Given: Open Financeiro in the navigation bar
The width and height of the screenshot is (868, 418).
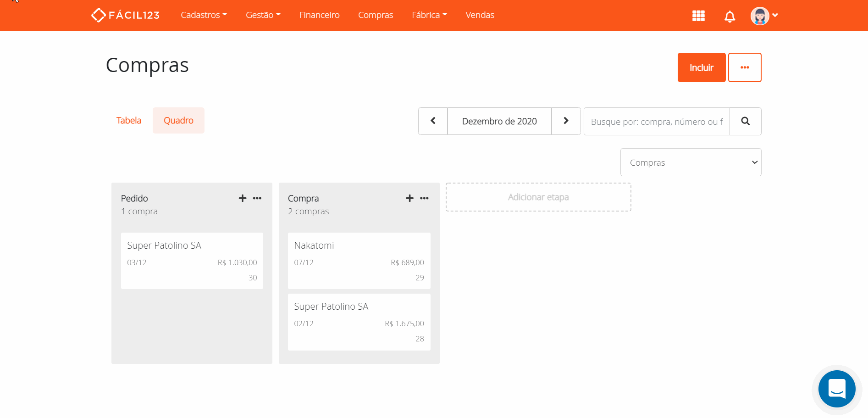Looking at the screenshot, I should click(x=319, y=15).
